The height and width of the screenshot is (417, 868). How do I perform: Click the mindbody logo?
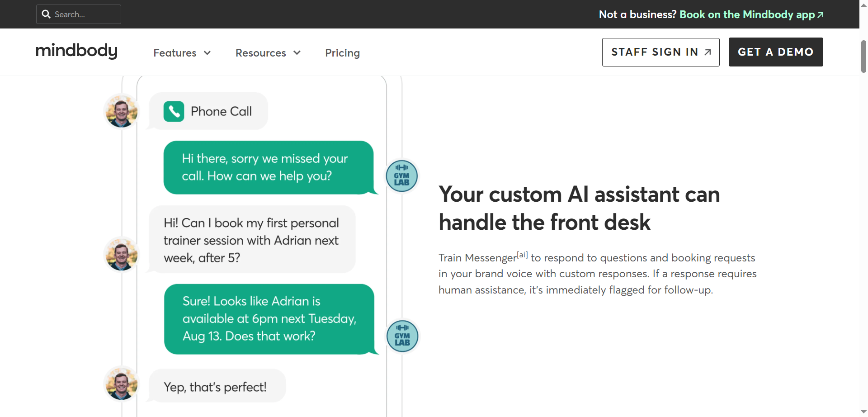76,51
